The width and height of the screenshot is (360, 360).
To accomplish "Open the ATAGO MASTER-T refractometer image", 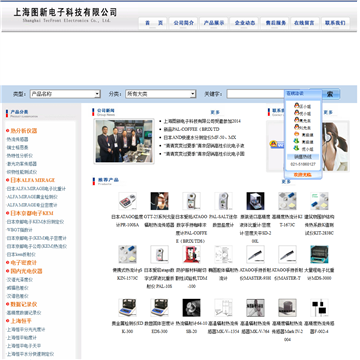I will [287, 254].
